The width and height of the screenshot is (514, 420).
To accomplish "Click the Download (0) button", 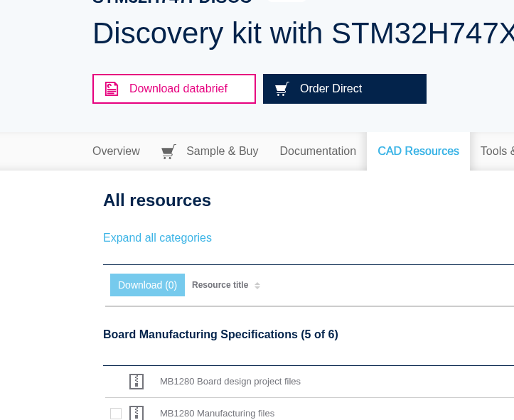I will [x=147, y=285].
